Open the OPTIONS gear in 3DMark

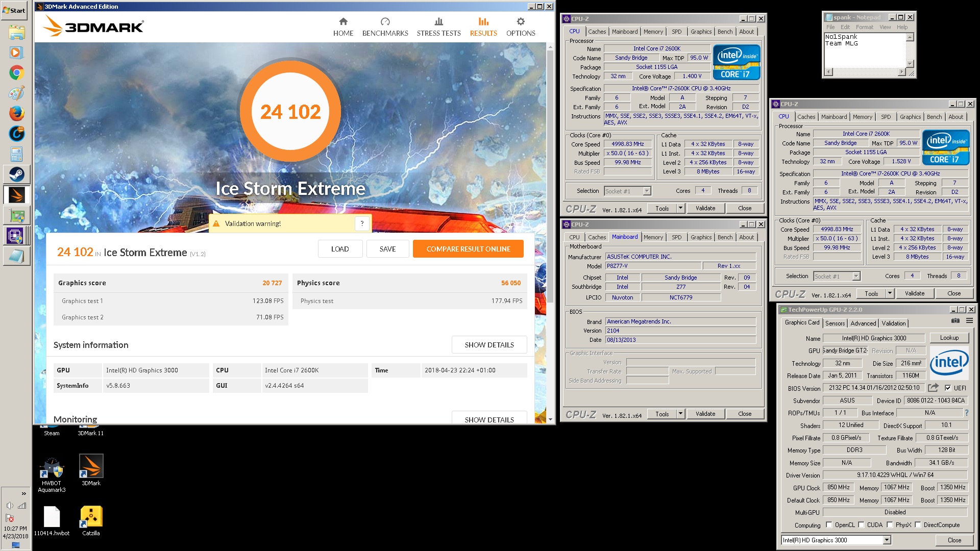pyautogui.click(x=521, y=27)
